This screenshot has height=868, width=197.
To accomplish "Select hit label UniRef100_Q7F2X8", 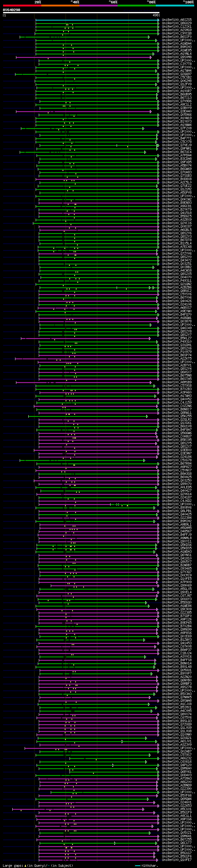I will 177,128.
